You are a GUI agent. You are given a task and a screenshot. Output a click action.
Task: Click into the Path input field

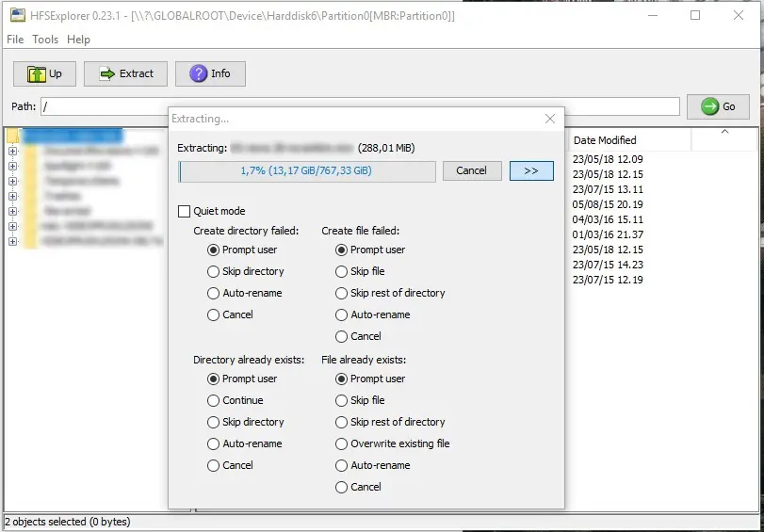360,106
